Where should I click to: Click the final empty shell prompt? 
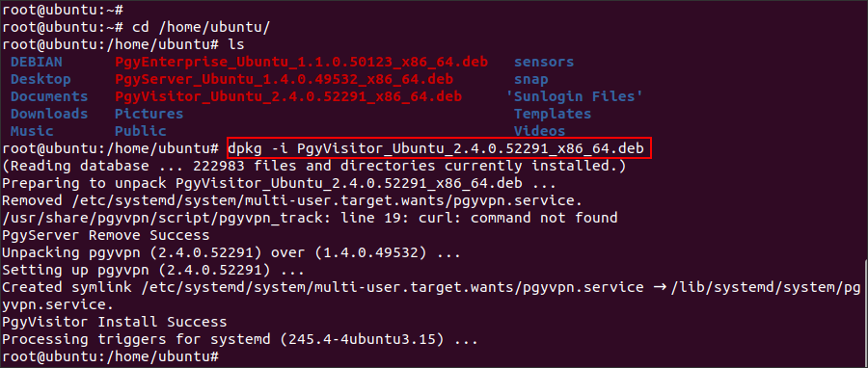(x=111, y=356)
